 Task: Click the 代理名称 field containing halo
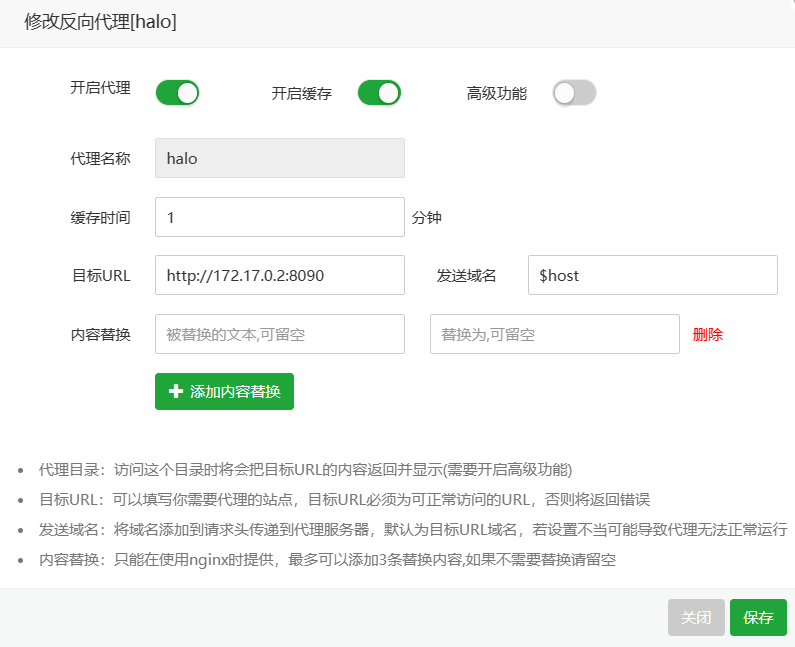(x=280, y=158)
